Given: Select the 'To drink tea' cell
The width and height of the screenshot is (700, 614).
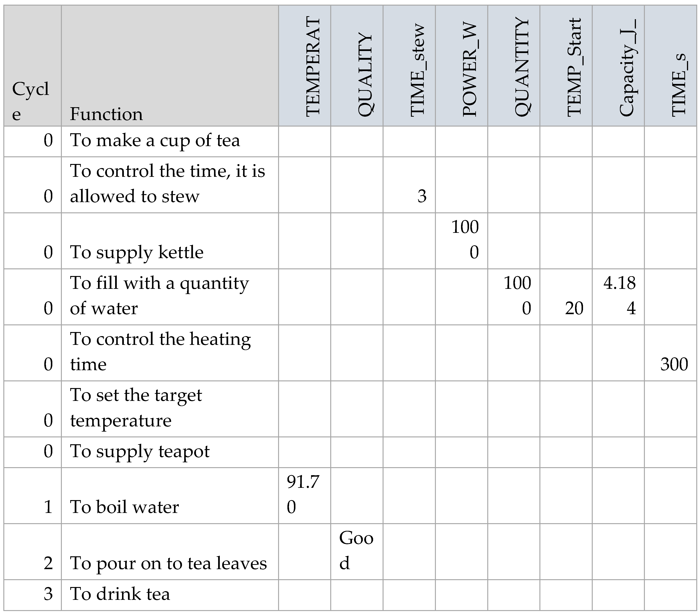Looking at the screenshot, I should point(120,594).
